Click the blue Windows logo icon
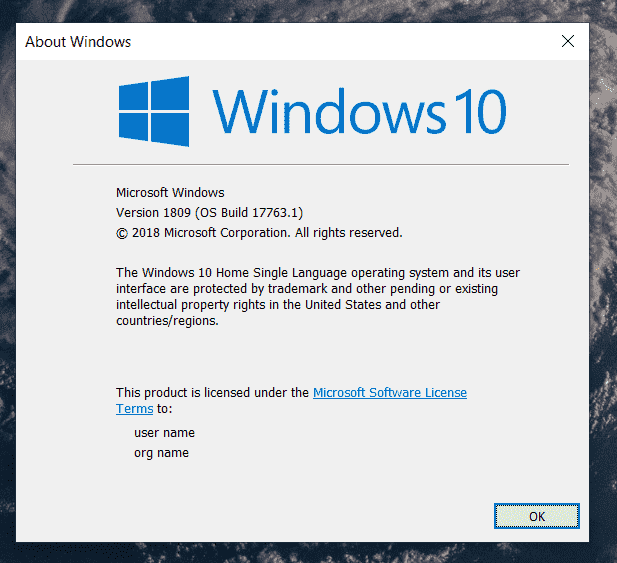The width and height of the screenshot is (617, 563). (x=154, y=111)
